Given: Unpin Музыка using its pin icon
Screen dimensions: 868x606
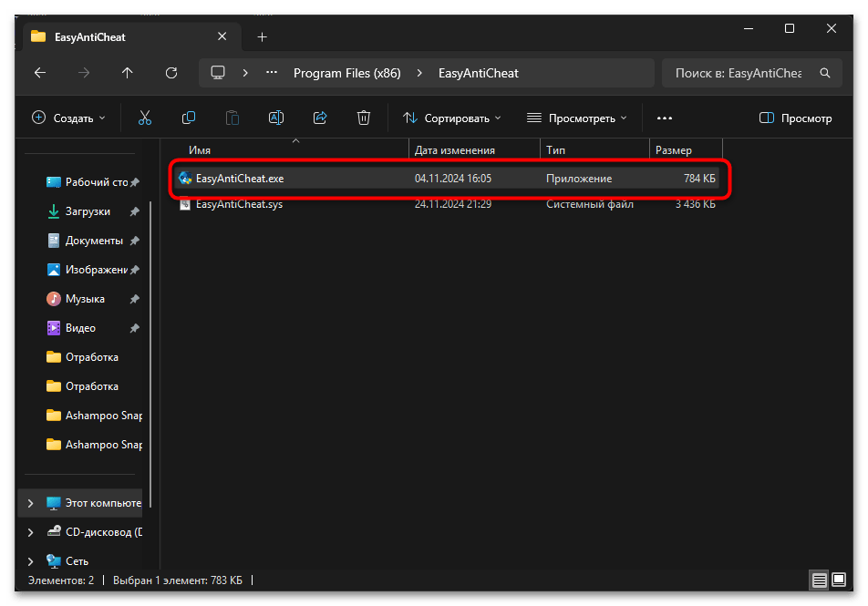Looking at the screenshot, I should tap(135, 299).
